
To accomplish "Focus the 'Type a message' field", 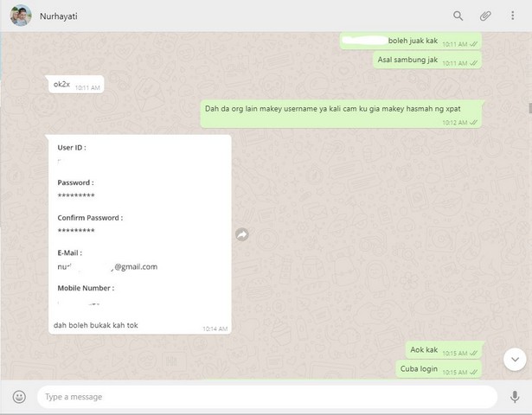I will coord(267,397).
